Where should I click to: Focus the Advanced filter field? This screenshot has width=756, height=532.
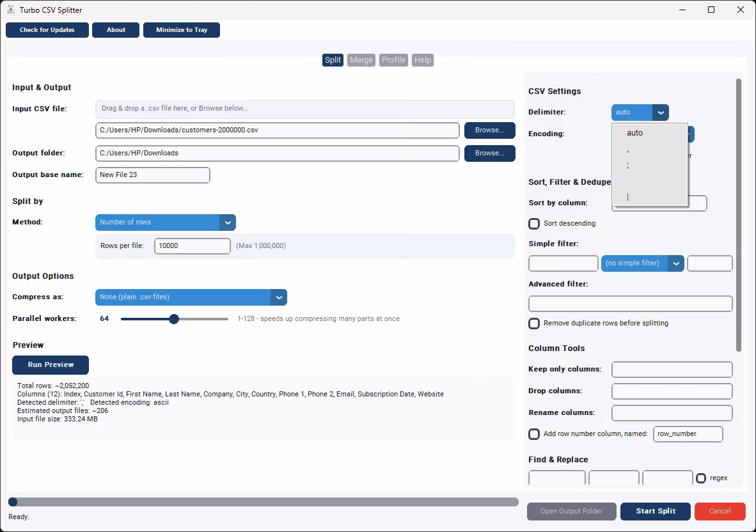click(630, 304)
